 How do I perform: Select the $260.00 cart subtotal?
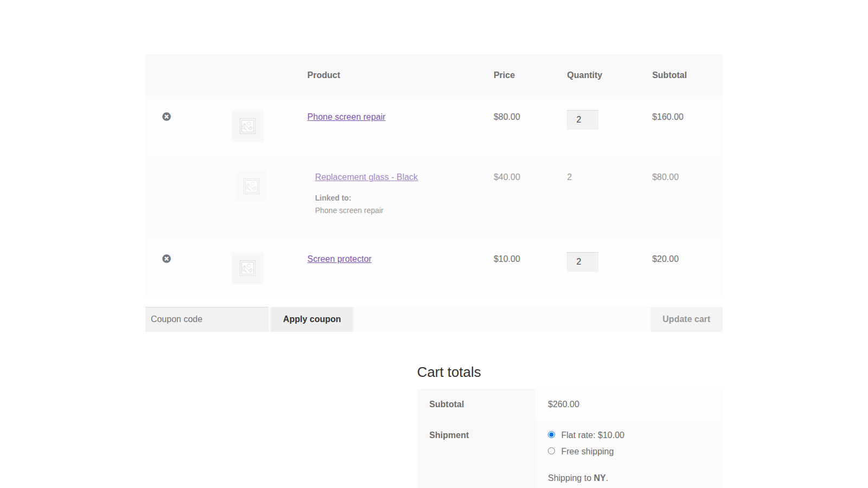click(564, 404)
